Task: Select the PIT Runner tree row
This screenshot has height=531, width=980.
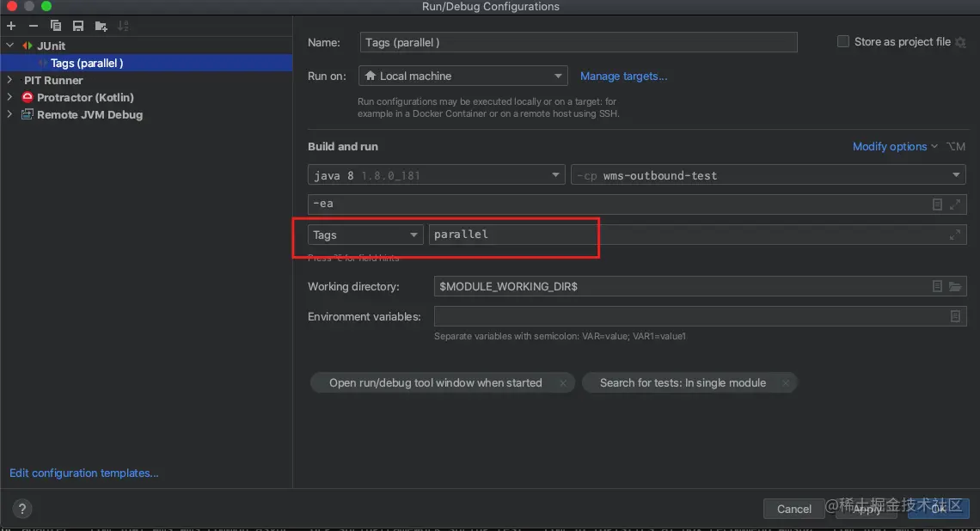Action: (146, 80)
